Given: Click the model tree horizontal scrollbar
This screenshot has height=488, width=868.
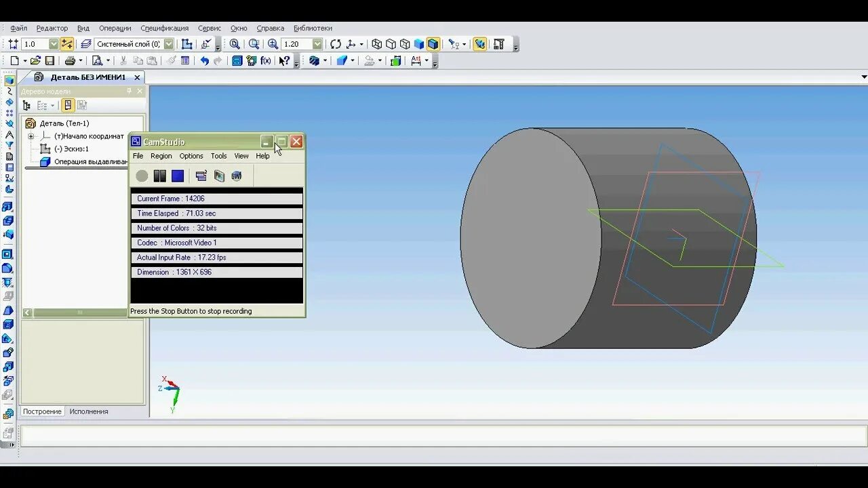Looking at the screenshot, I should pos(79,312).
